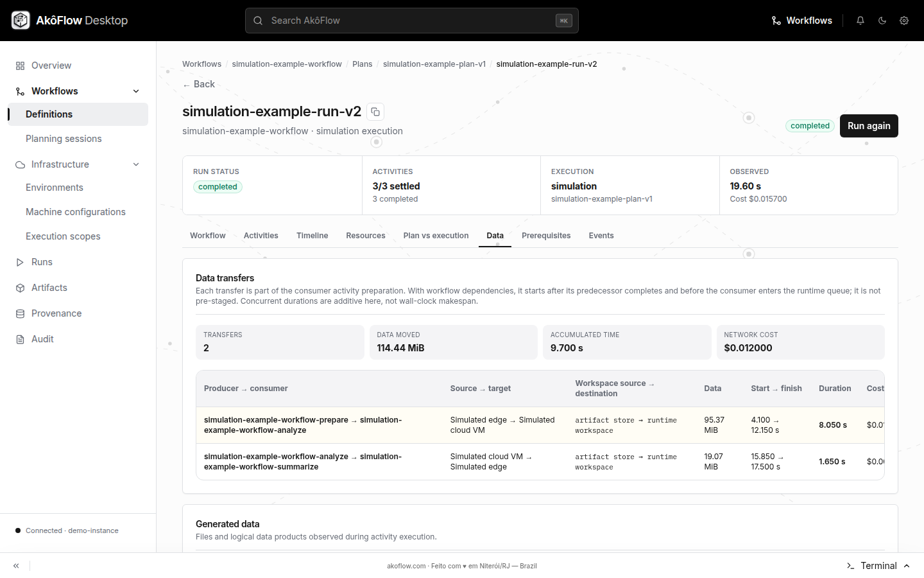The width and height of the screenshot is (924, 578).
Task: Switch to the Prerequisites tab
Action: click(546, 236)
